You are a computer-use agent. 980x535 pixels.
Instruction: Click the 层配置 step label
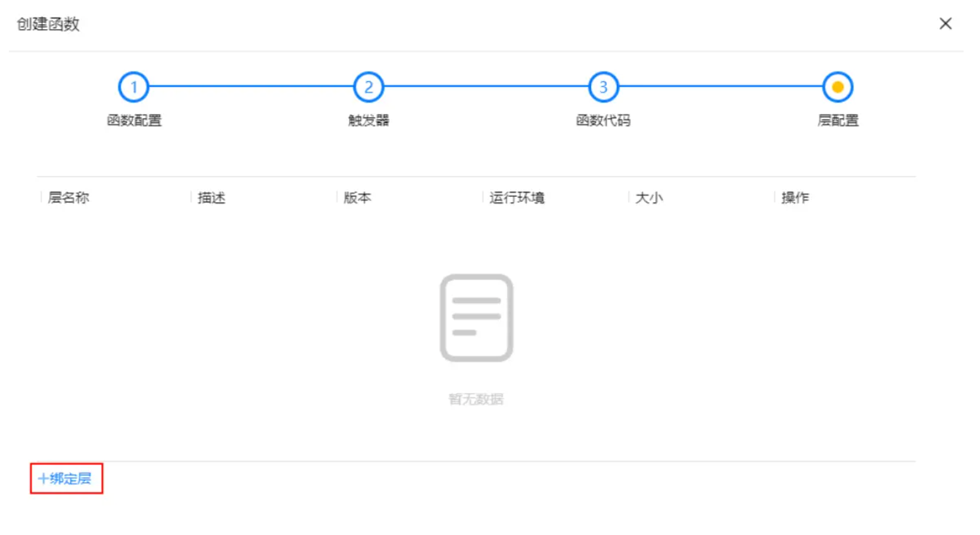[838, 120]
